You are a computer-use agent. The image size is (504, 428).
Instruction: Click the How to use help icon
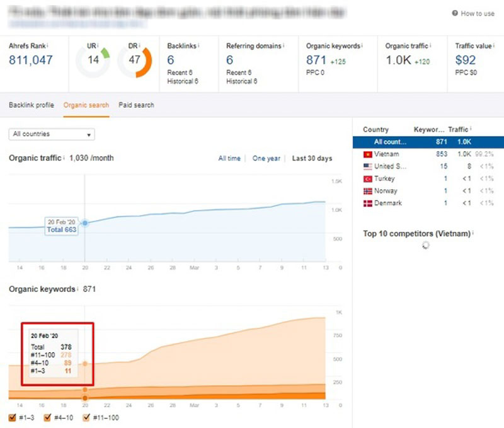(455, 13)
